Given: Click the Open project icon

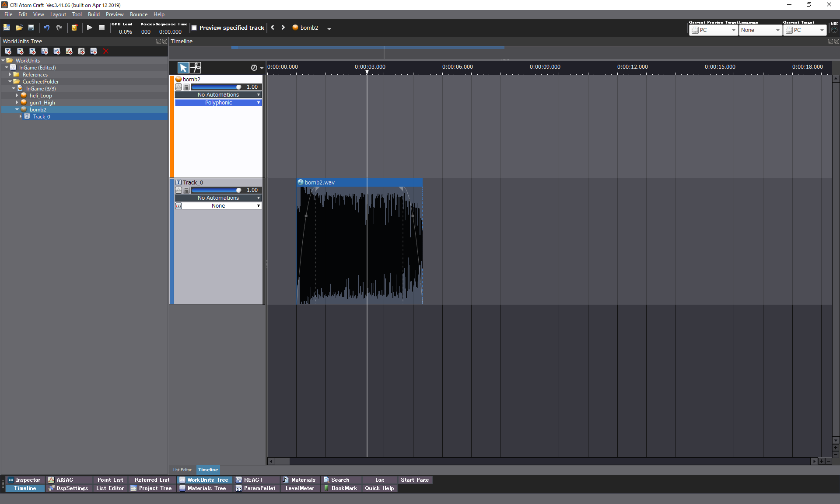Looking at the screenshot, I should point(19,28).
